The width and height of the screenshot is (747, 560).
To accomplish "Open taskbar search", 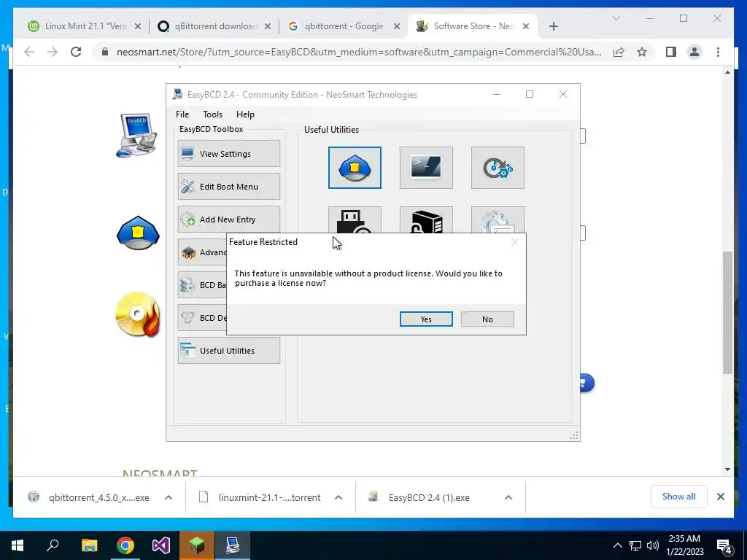I will [53, 545].
